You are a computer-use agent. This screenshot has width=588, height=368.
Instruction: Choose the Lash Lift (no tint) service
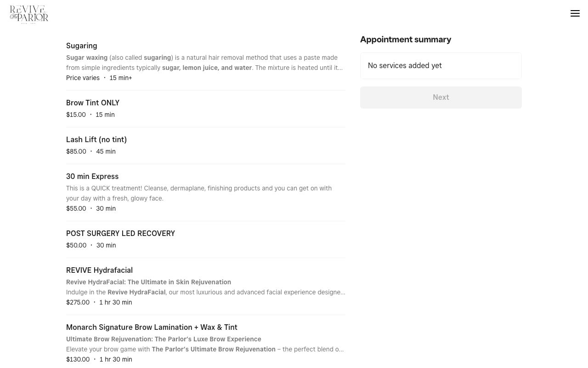96,140
